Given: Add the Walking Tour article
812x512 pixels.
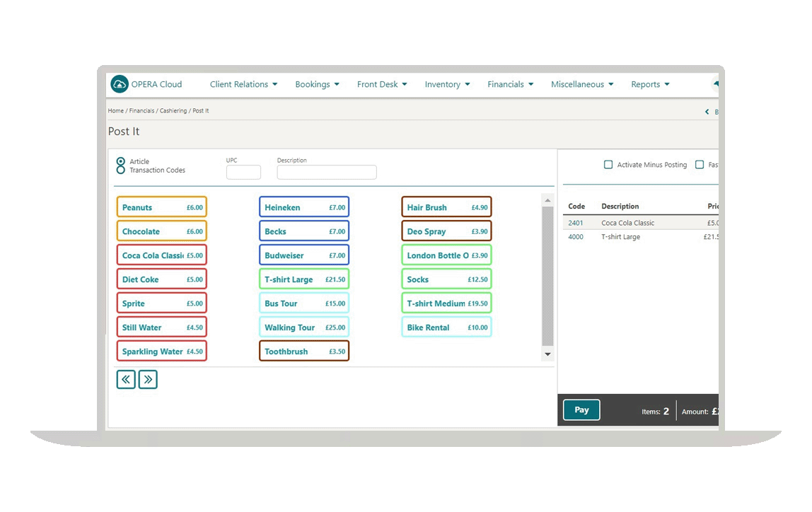Looking at the screenshot, I should [x=304, y=327].
